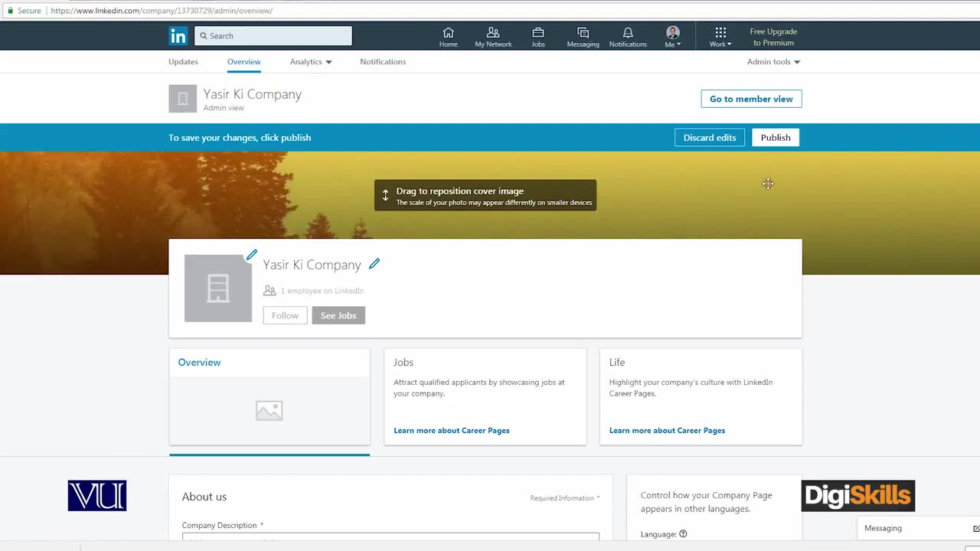
Task: Click the Secure padlock icon
Action: (x=10, y=11)
